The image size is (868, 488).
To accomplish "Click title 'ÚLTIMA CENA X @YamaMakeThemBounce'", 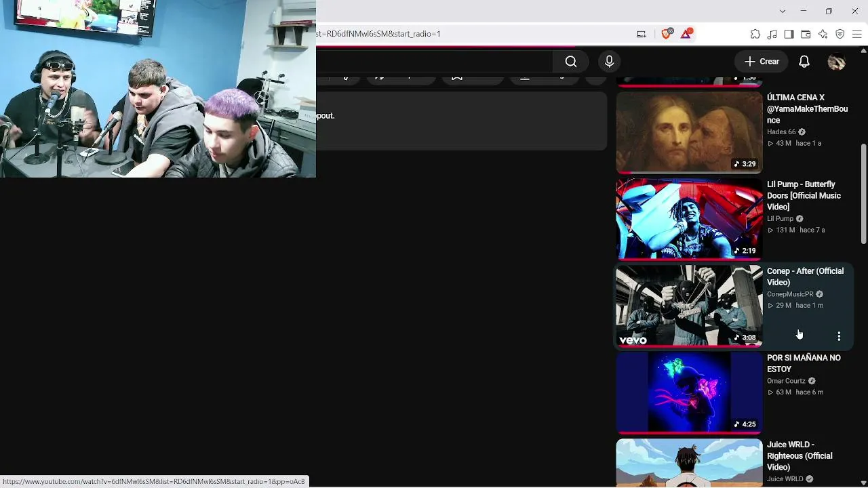I will click(807, 109).
